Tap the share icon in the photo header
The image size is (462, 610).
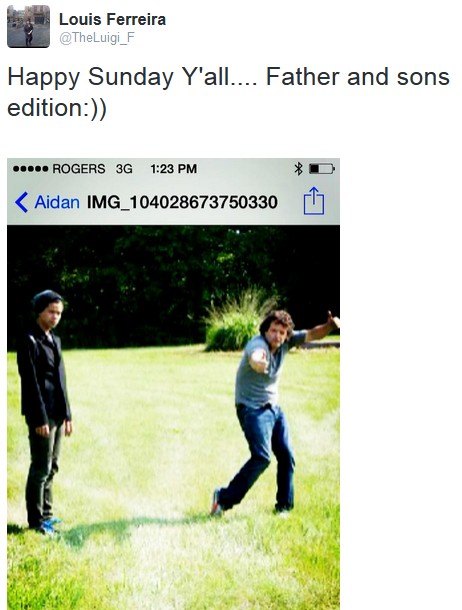[x=313, y=201]
